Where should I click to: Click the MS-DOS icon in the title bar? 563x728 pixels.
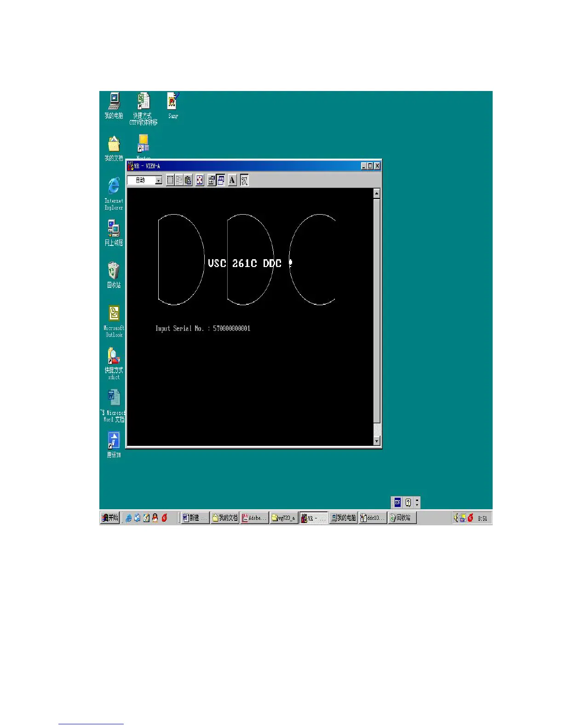coord(131,166)
